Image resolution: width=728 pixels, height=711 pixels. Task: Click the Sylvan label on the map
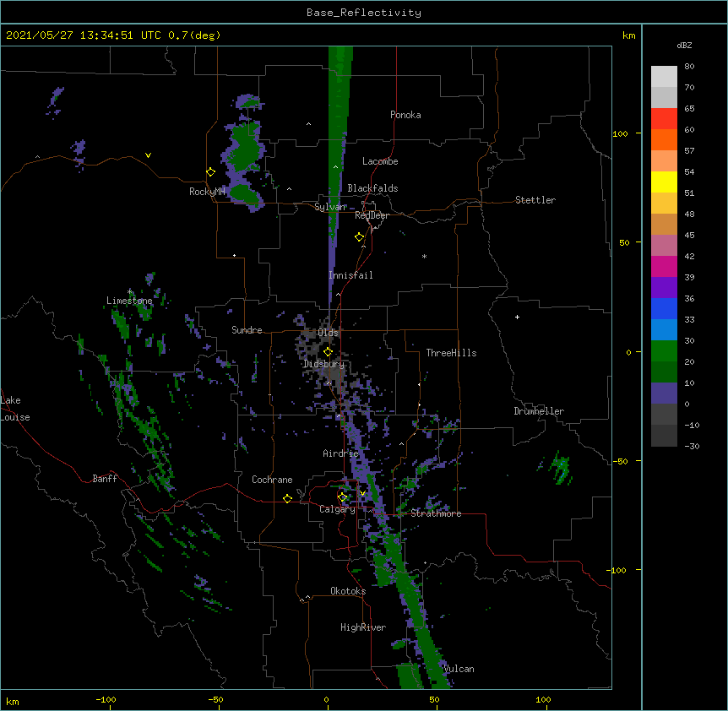(x=330, y=207)
